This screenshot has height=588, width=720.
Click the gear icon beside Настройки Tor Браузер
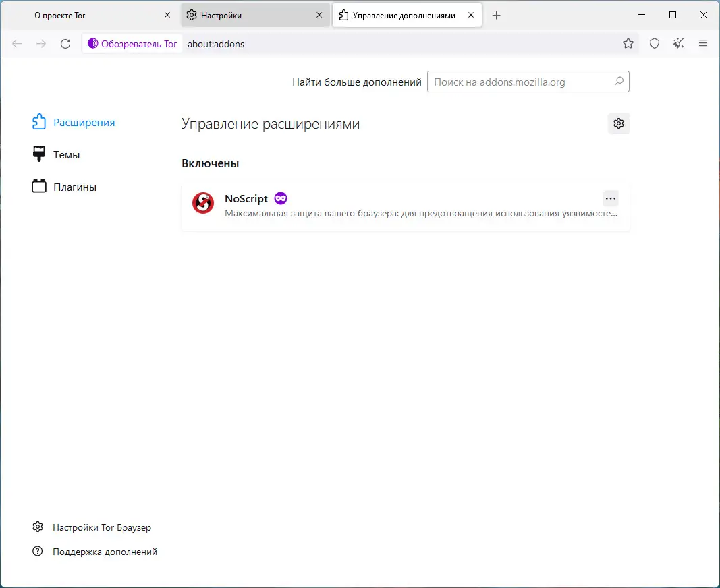pos(38,527)
